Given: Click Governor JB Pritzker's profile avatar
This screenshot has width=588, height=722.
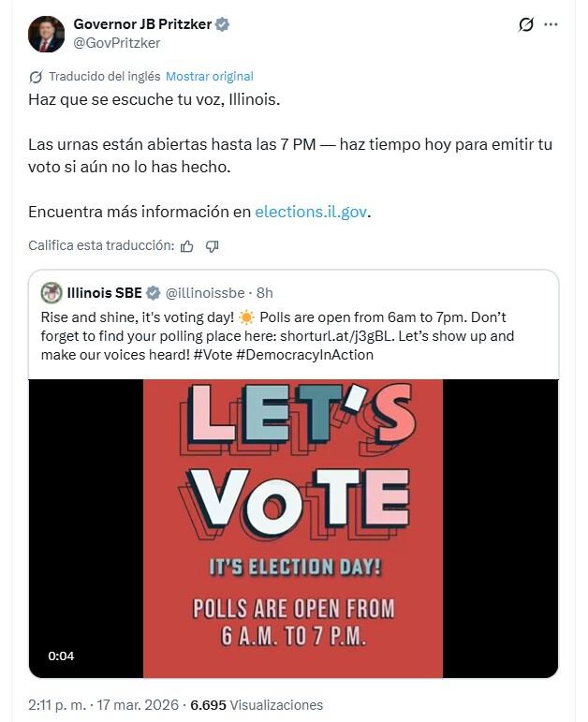Looking at the screenshot, I should pyautogui.click(x=47, y=34).
